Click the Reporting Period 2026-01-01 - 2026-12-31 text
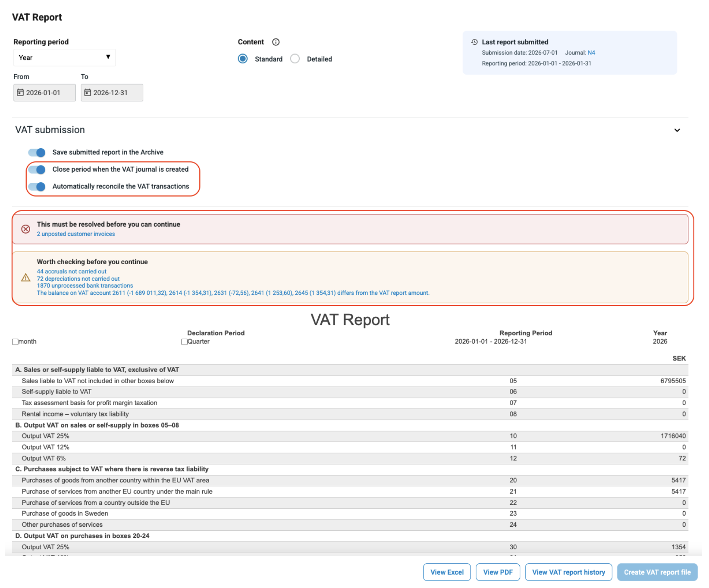Image resolution: width=709 pixels, height=588 pixels. click(x=491, y=342)
